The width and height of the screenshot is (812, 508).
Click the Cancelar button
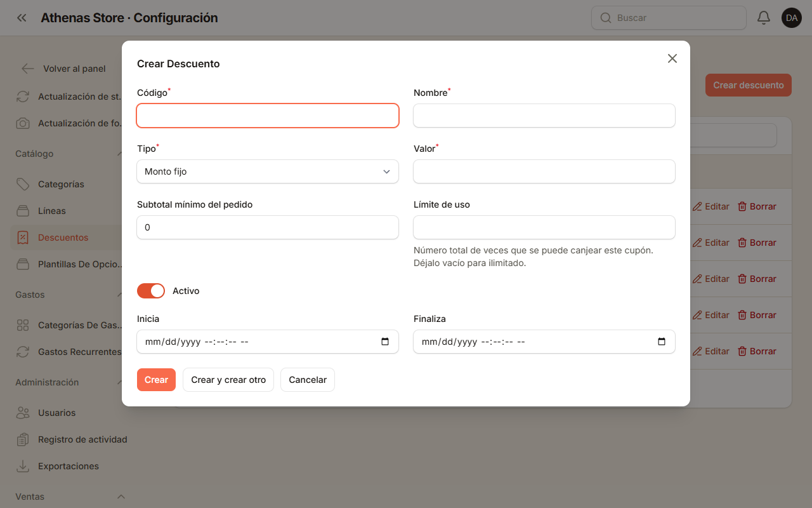click(308, 380)
